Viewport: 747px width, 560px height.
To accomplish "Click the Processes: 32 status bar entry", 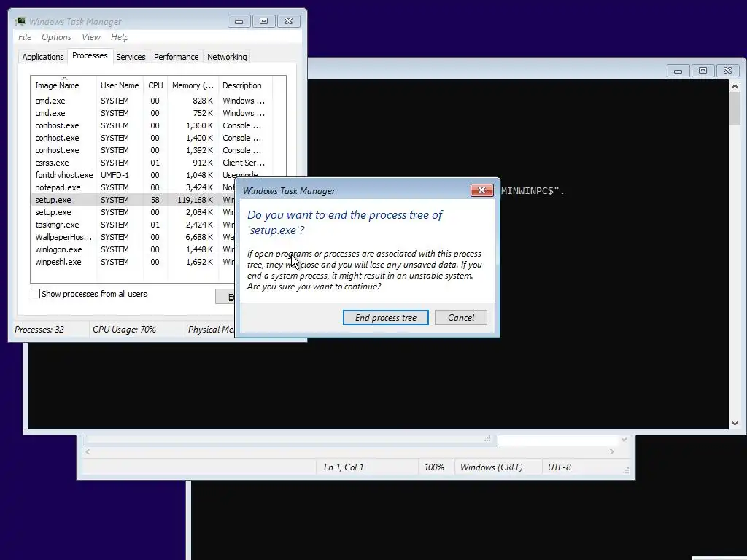I will [x=39, y=329].
